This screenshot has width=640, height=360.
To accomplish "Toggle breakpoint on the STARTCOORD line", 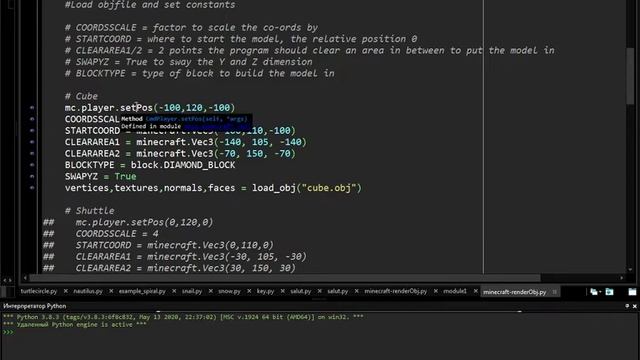I will pos(32,131).
